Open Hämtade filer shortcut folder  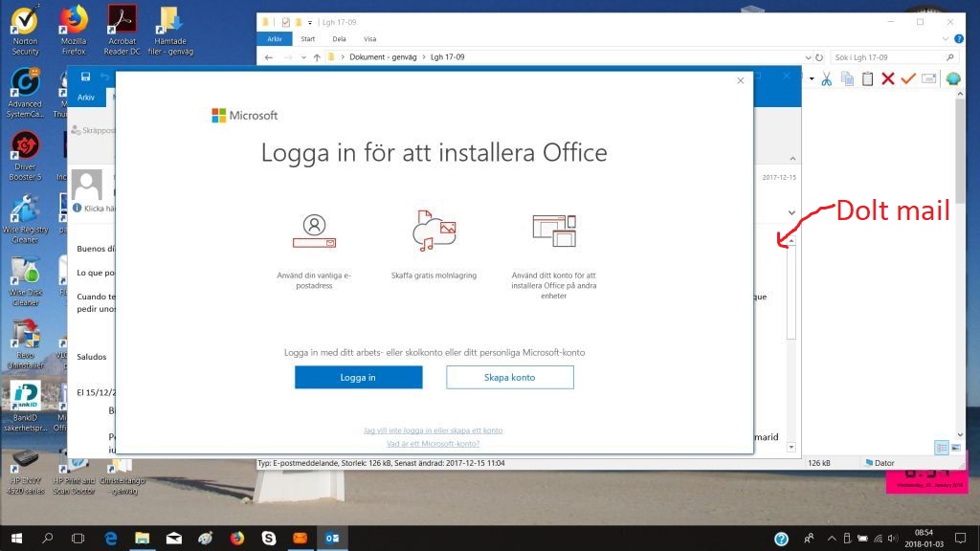point(170,31)
